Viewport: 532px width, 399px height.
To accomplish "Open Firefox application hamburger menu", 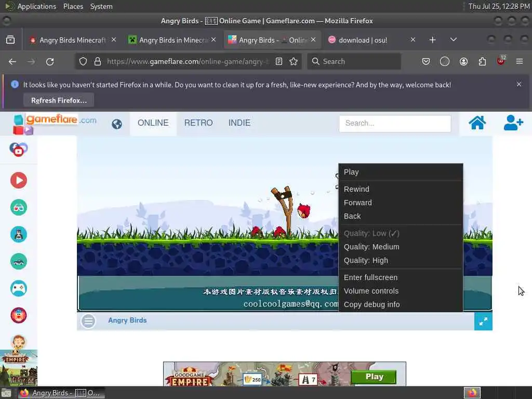I will click(x=520, y=61).
